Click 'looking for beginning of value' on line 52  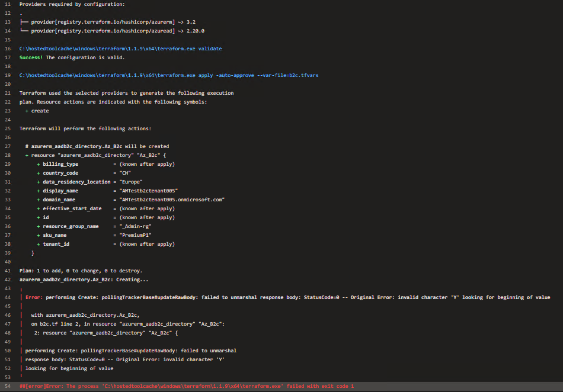69,368
